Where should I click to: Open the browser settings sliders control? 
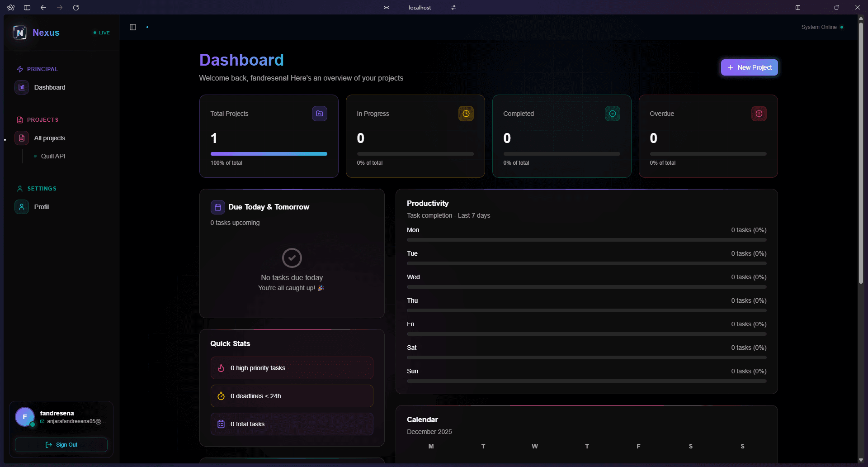(x=453, y=7)
